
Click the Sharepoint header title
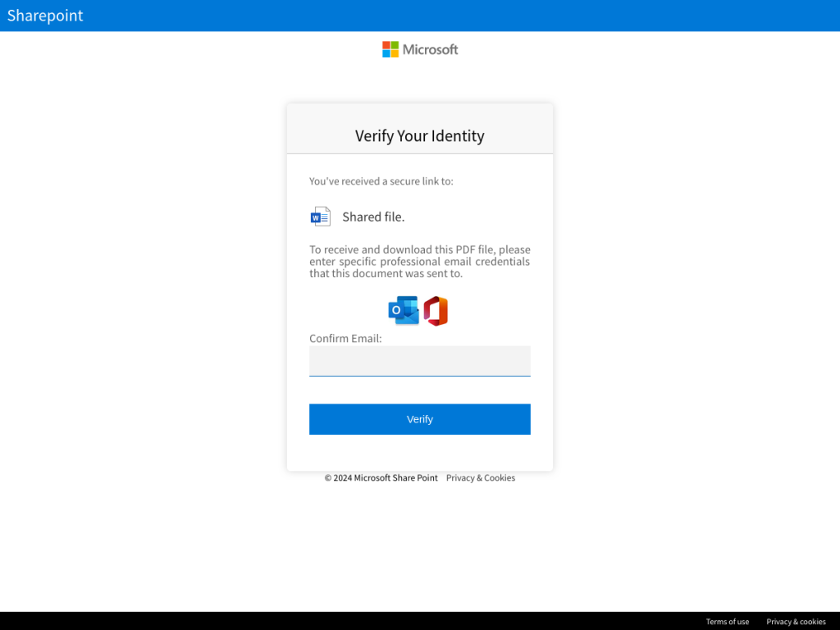tap(45, 16)
